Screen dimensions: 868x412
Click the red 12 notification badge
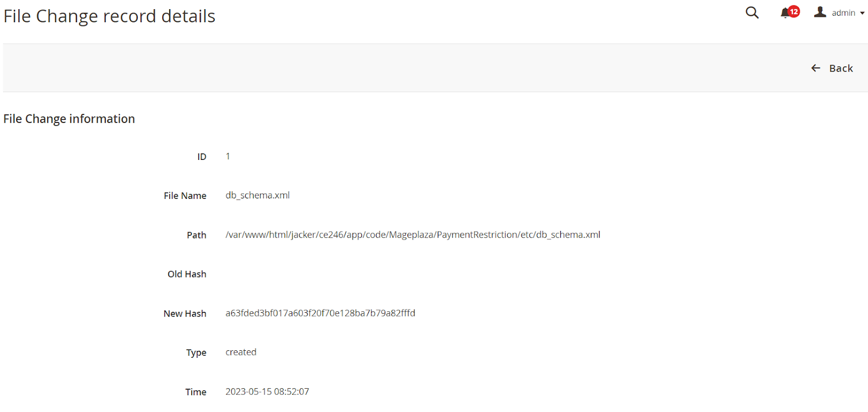794,11
